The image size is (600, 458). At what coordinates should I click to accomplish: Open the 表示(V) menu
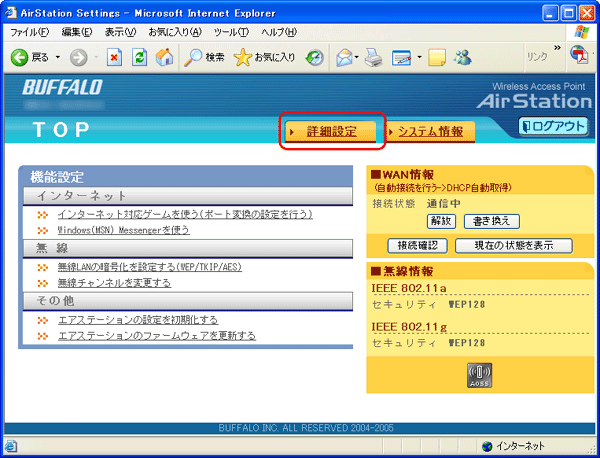pos(120,33)
